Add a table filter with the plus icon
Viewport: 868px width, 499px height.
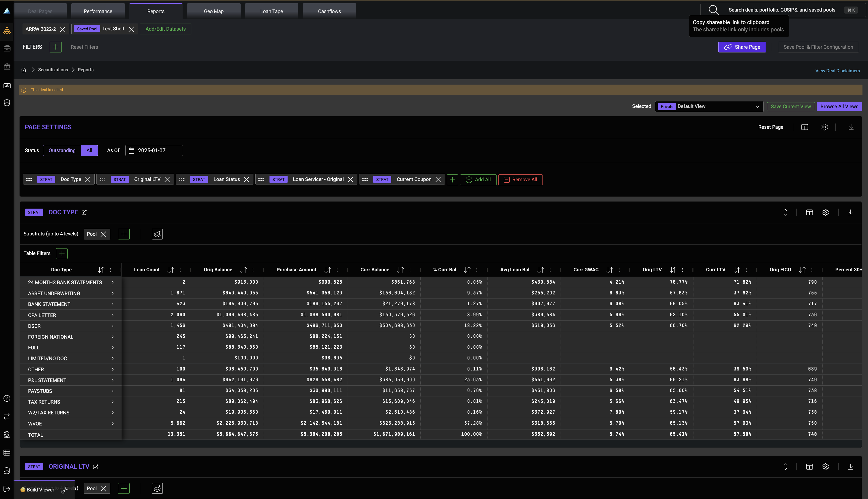coord(62,254)
